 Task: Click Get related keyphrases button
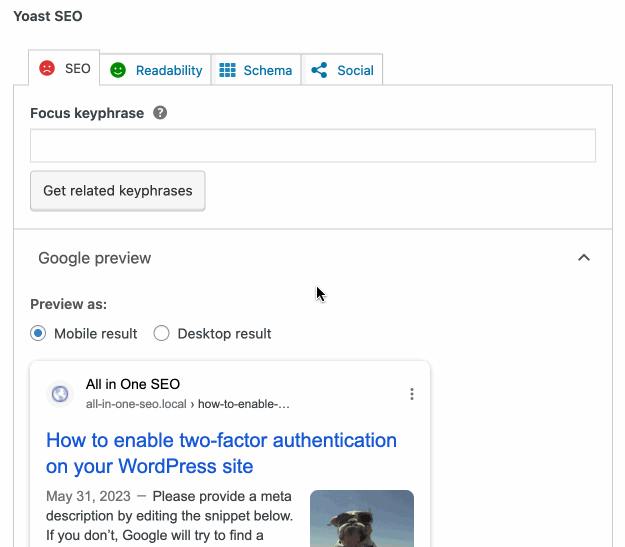tap(118, 190)
